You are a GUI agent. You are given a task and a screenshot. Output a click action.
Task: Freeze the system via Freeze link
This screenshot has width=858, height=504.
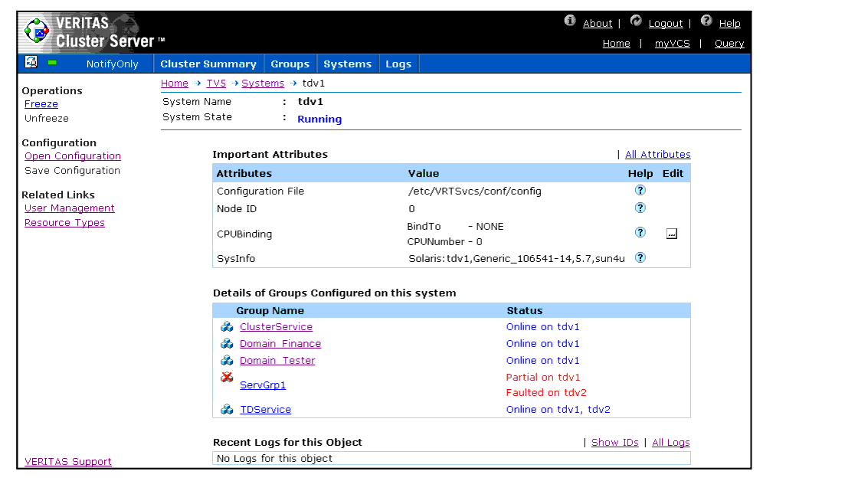(x=41, y=104)
